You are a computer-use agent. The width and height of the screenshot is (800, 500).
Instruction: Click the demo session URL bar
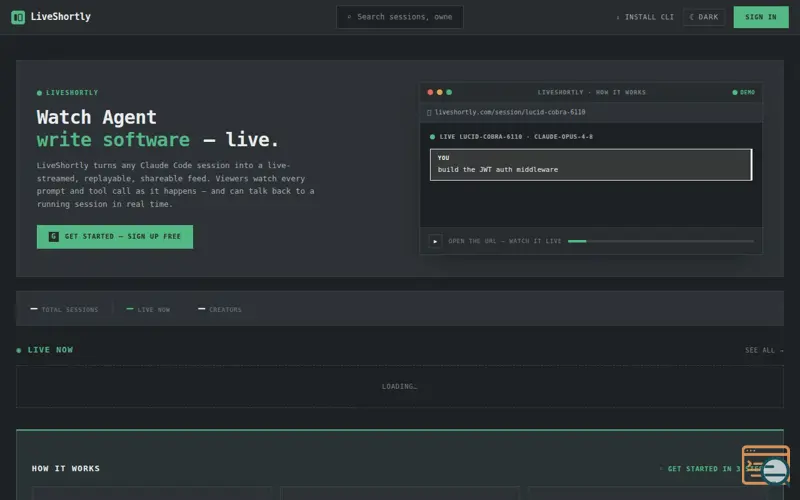(591, 112)
